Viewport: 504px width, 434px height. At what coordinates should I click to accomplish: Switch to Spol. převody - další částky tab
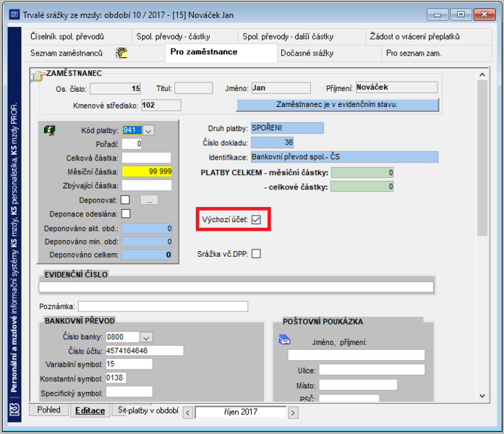point(302,37)
